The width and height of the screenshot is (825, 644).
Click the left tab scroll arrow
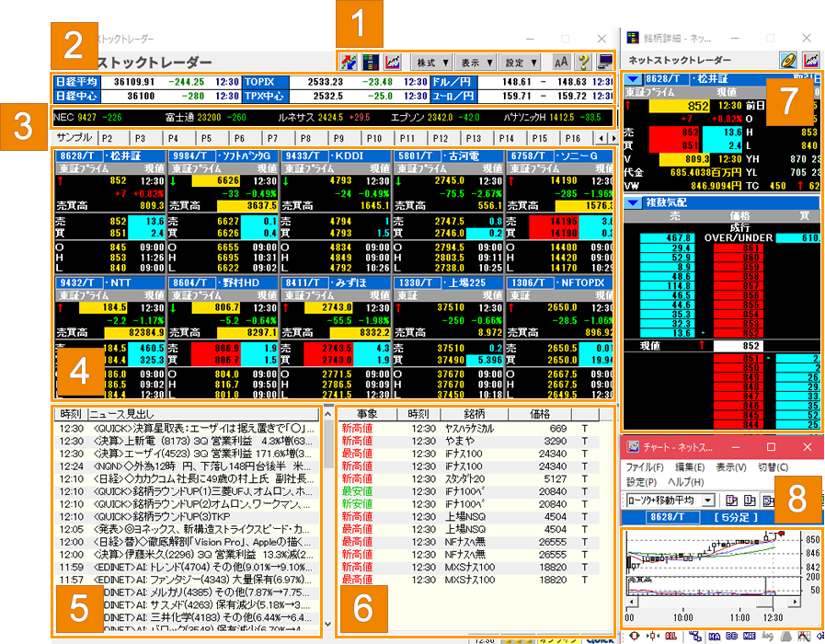click(602, 138)
